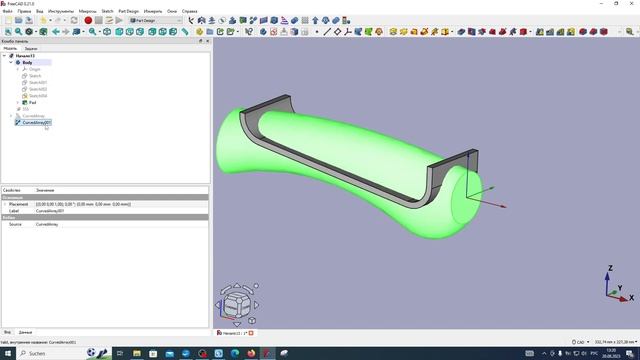Set Rear view cube icon
This screenshot has height=360, width=640.
coord(152,32)
